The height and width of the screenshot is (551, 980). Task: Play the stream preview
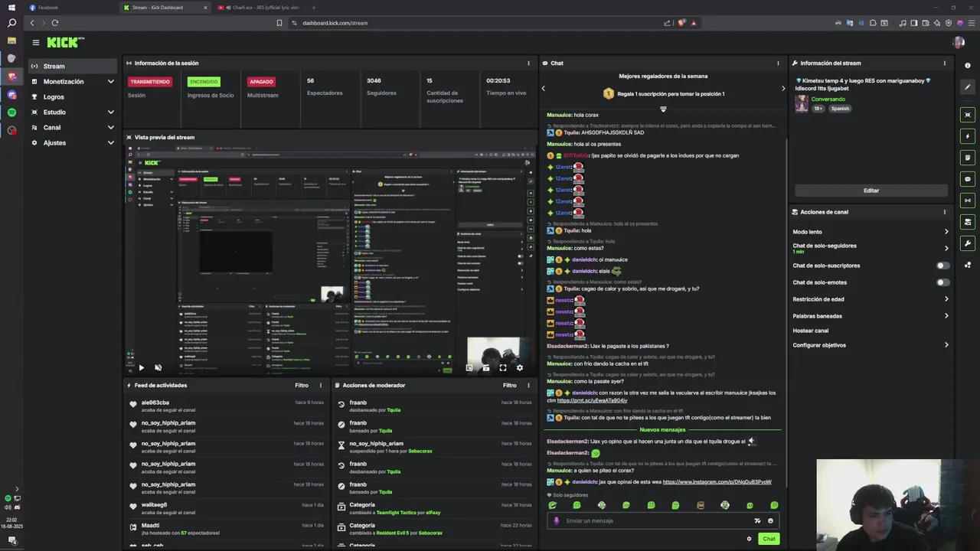(141, 368)
